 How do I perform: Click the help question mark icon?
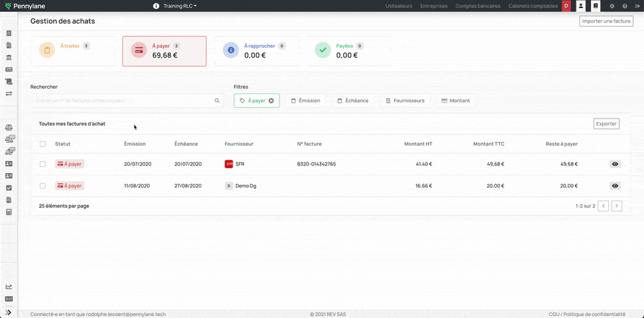pos(624,6)
